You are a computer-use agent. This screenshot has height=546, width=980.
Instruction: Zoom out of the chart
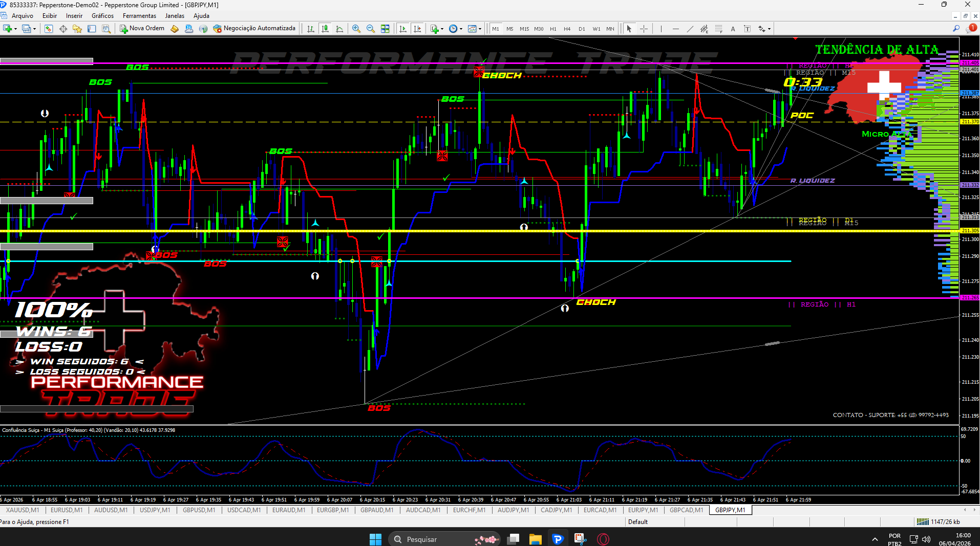pos(371,29)
